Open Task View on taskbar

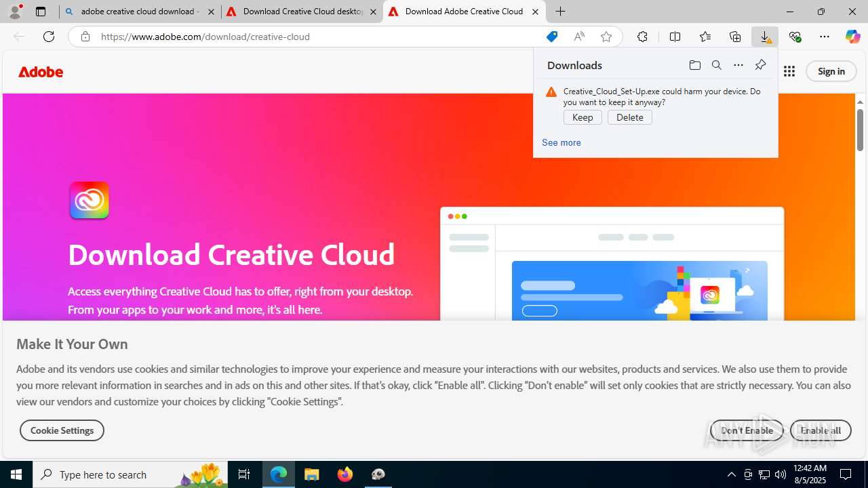pos(244,474)
